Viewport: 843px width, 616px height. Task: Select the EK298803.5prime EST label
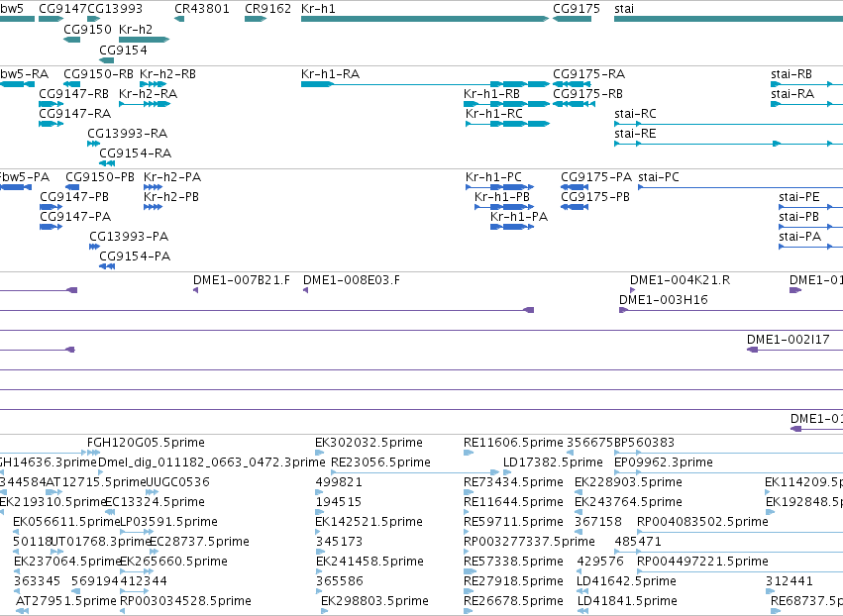click(x=374, y=601)
